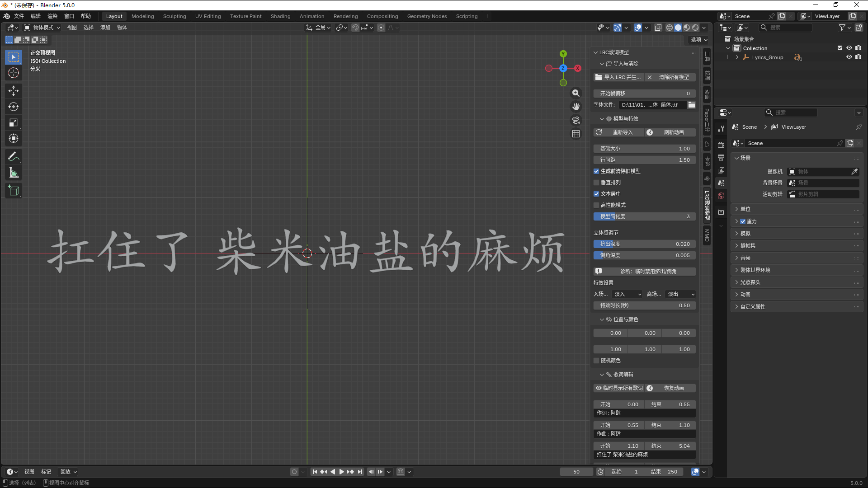Screen dimensions: 868x488
Task: Open the 全局 transform orientation dropdown
Action: [318, 28]
